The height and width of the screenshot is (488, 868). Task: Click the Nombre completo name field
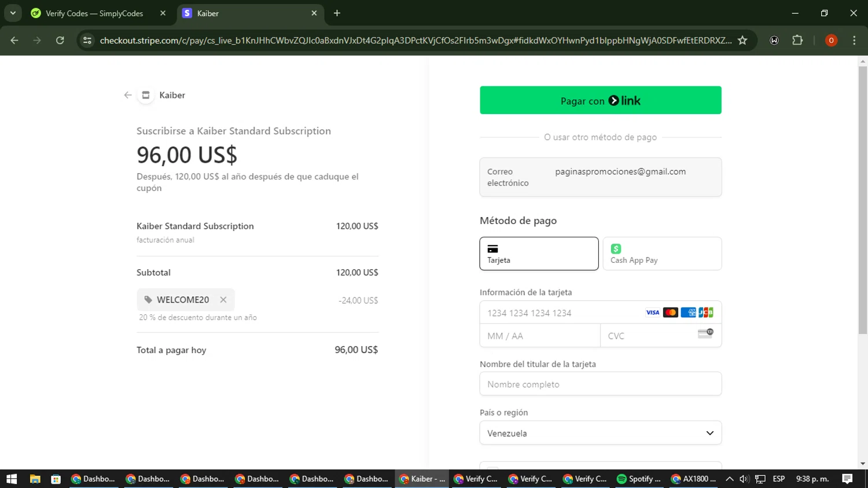click(x=601, y=384)
